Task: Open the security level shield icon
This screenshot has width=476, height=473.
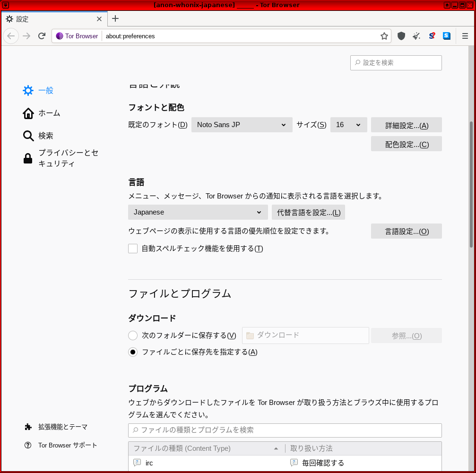Action: (x=401, y=36)
